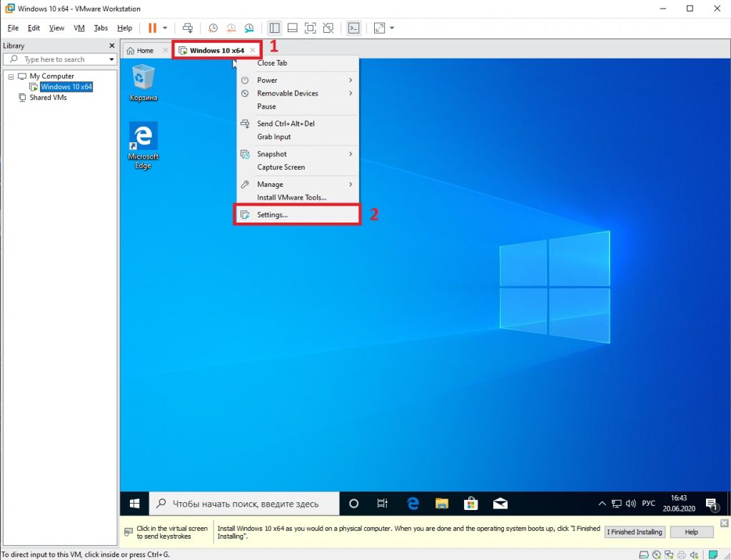The height and width of the screenshot is (560, 731).
Task: Close the Windows 10 x64 tab X
Action: point(253,50)
